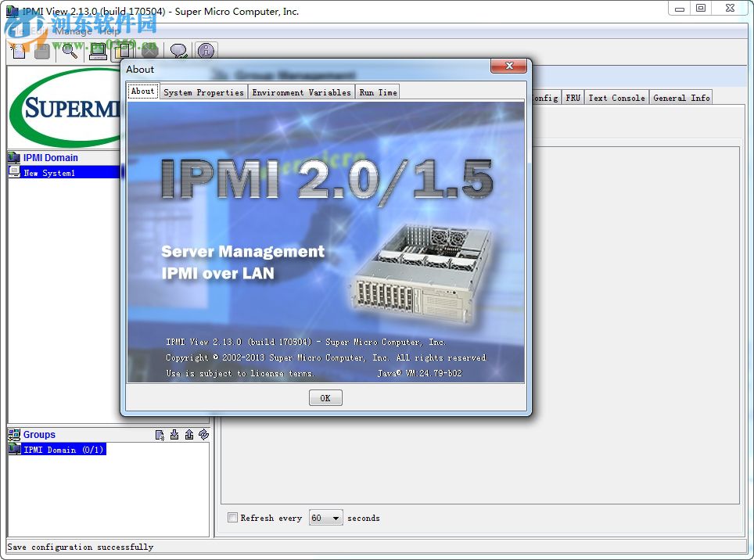
Task: Click the chat bubble icon on the toolbar
Action: (178, 51)
